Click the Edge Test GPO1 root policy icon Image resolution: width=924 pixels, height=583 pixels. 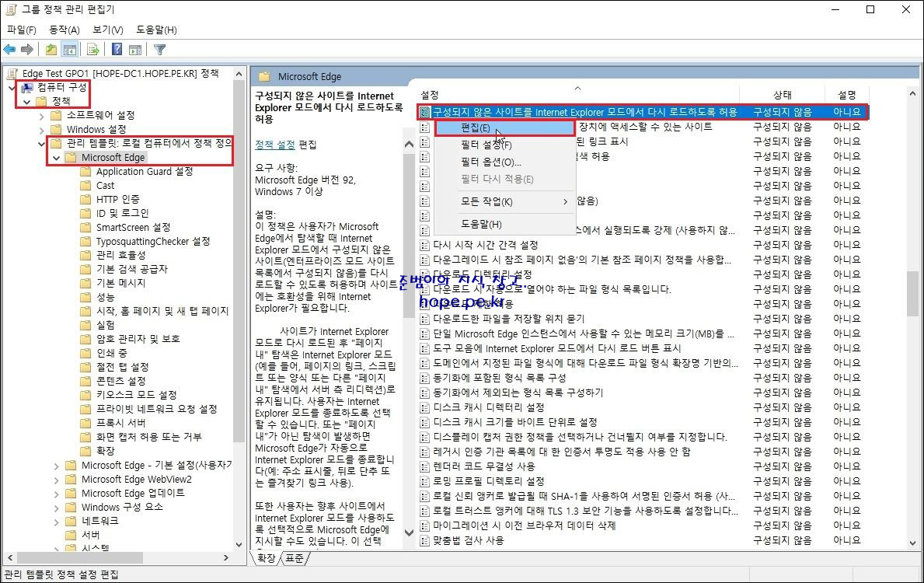pos(12,74)
